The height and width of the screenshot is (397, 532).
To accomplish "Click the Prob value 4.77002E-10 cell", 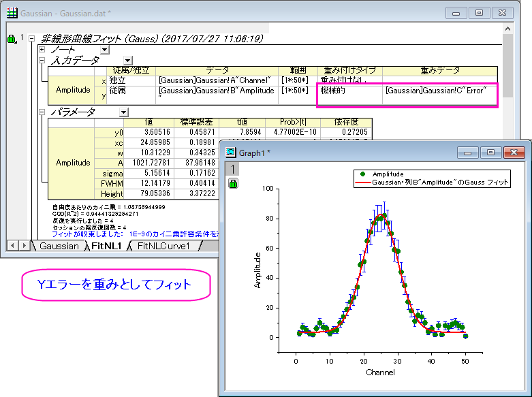I will pyautogui.click(x=292, y=132).
